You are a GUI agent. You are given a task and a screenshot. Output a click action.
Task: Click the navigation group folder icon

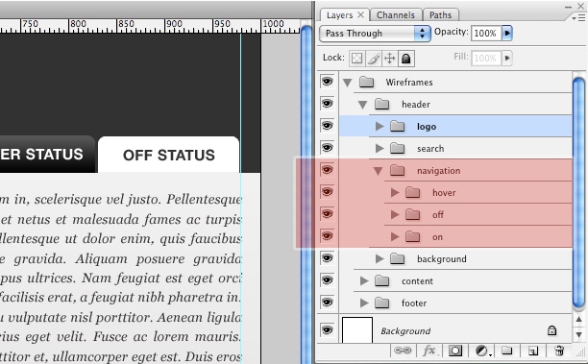397,171
